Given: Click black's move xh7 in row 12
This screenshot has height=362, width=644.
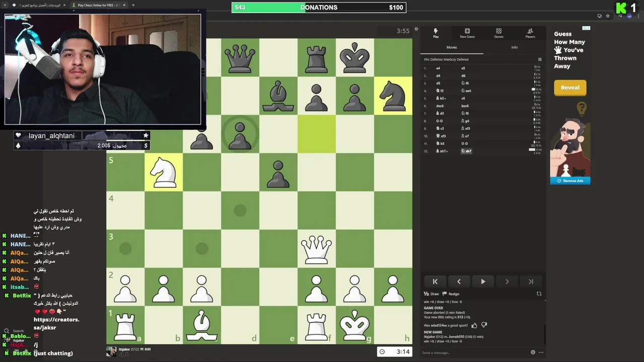Looking at the screenshot, I should (x=466, y=151).
